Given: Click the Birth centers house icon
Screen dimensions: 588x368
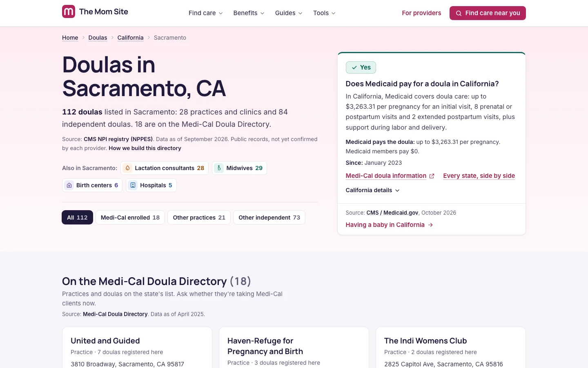Looking at the screenshot, I should pyautogui.click(x=69, y=185).
